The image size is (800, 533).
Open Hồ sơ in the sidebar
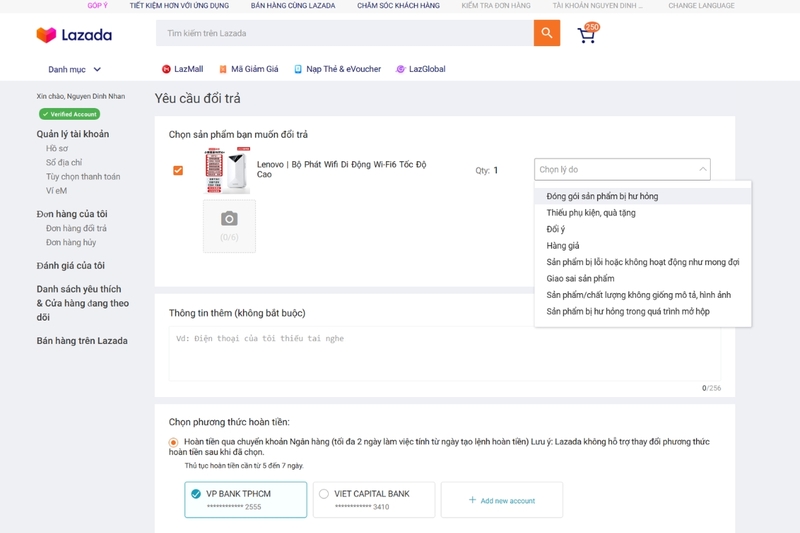pyautogui.click(x=57, y=148)
